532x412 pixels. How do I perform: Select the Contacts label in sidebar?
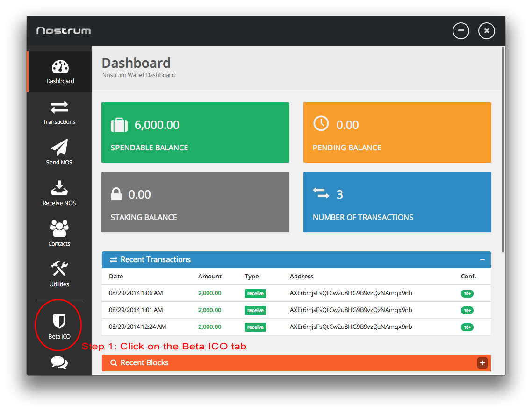point(59,244)
